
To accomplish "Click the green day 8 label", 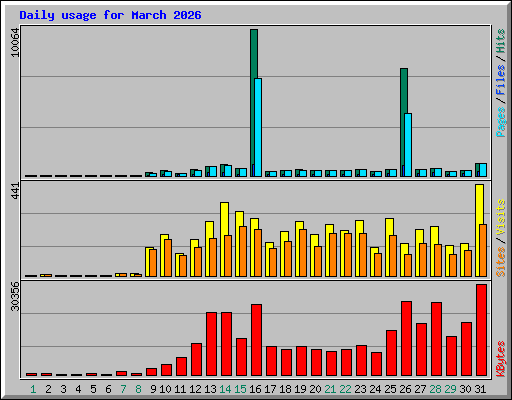I will (138, 389).
